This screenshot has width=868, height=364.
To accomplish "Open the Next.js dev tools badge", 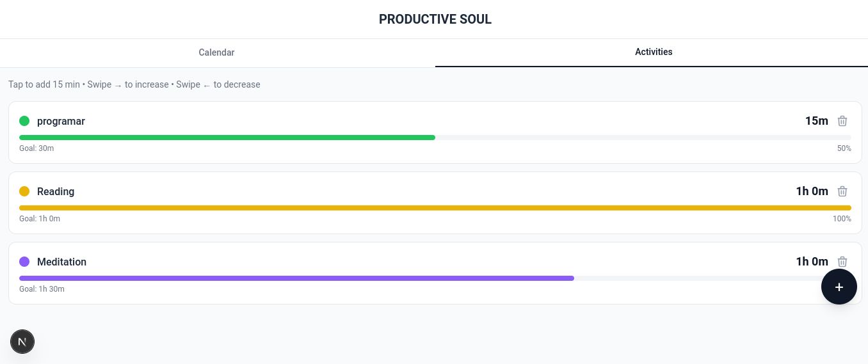I will tap(22, 342).
